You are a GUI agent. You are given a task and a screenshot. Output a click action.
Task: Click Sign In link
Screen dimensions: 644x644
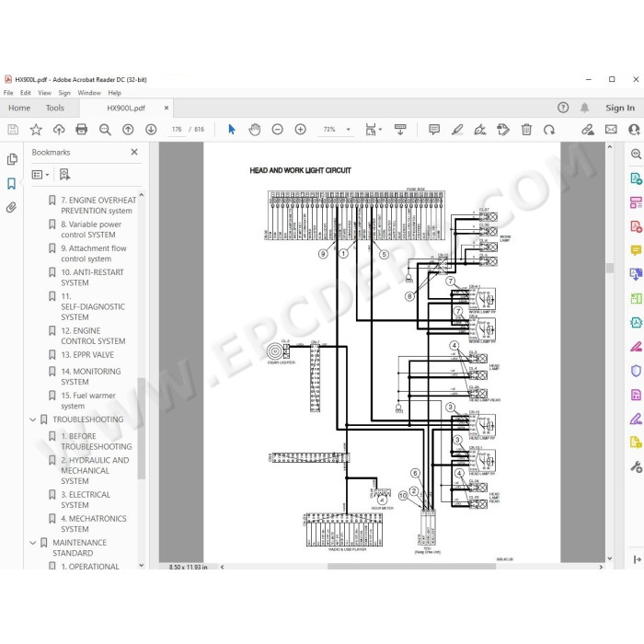coord(620,108)
